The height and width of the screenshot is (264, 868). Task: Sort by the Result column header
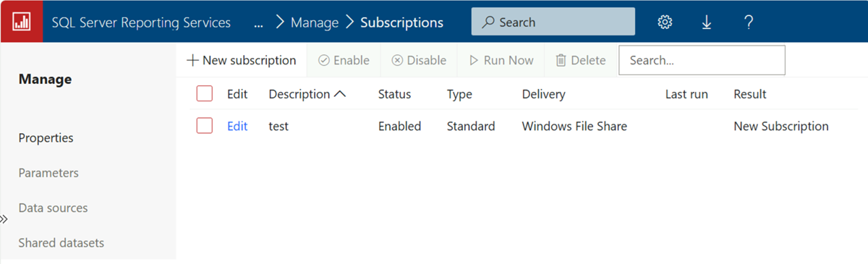(x=750, y=94)
